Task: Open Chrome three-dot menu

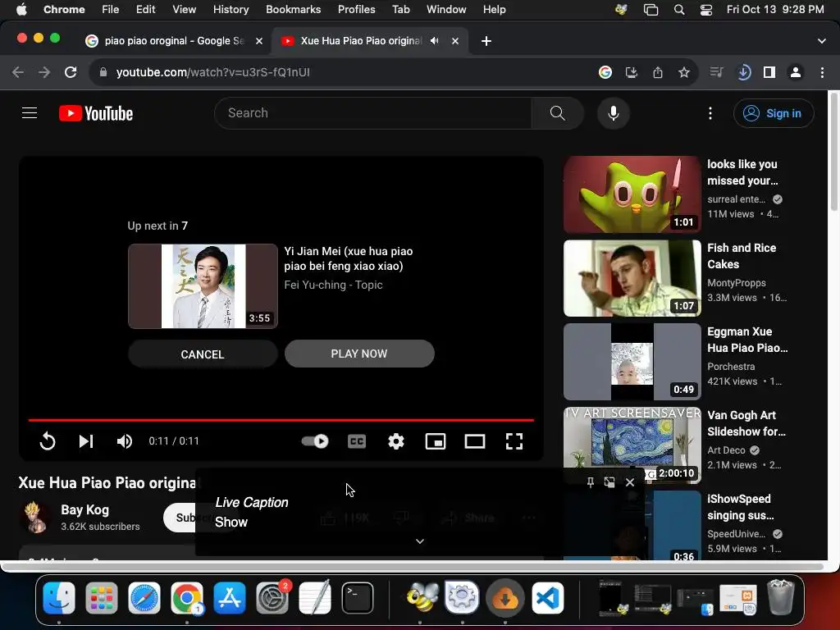Action: [x=822, y=72]
